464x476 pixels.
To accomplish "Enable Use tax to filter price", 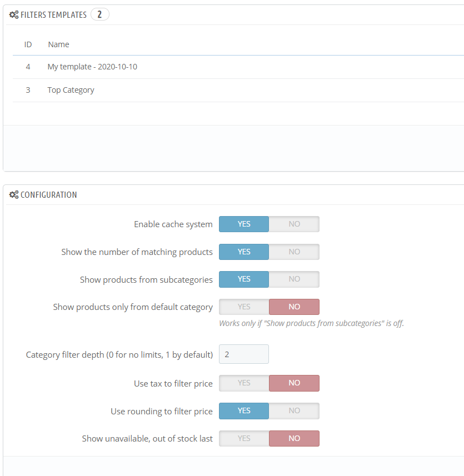I will click(x=244, y=383).
